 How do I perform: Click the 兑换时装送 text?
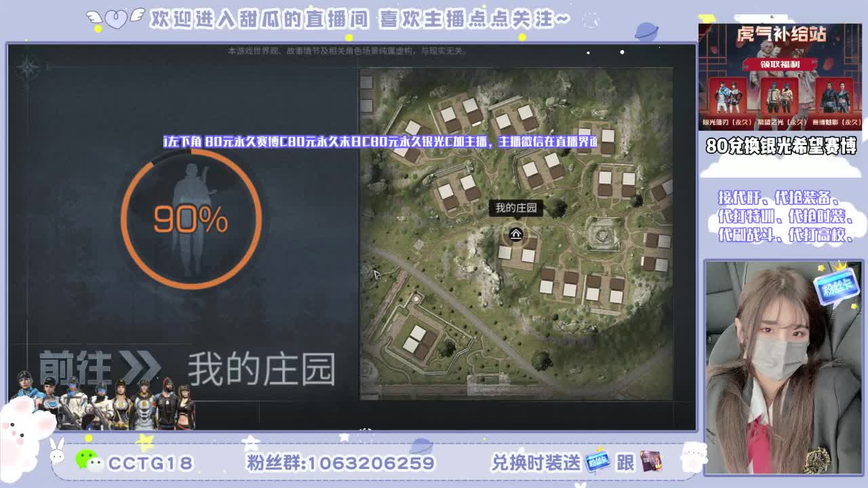[536, 462]
